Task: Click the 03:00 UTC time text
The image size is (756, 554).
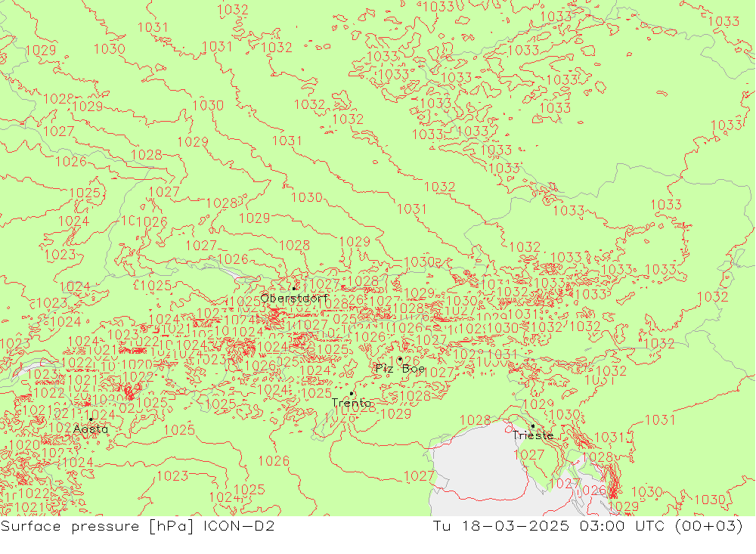Action: tap(624, 526)
